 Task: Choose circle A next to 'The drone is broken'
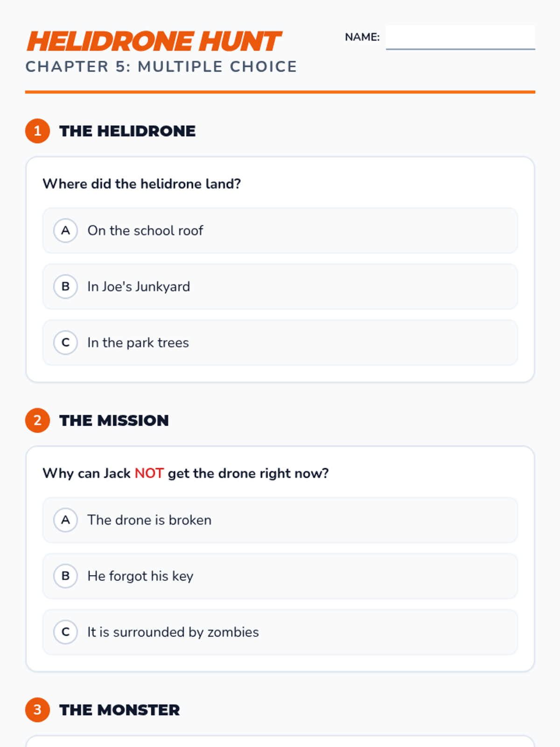65,520
